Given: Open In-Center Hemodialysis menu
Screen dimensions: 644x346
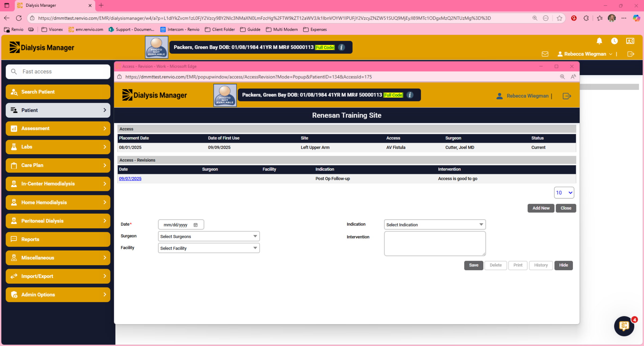Looking at the screenshot, I should tap(58, 184).
